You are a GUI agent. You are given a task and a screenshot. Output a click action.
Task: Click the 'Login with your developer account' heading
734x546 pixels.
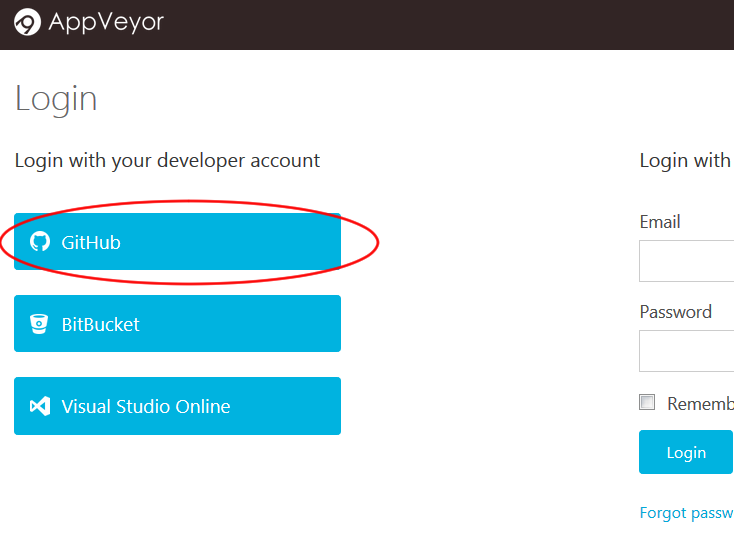[167, 160]
